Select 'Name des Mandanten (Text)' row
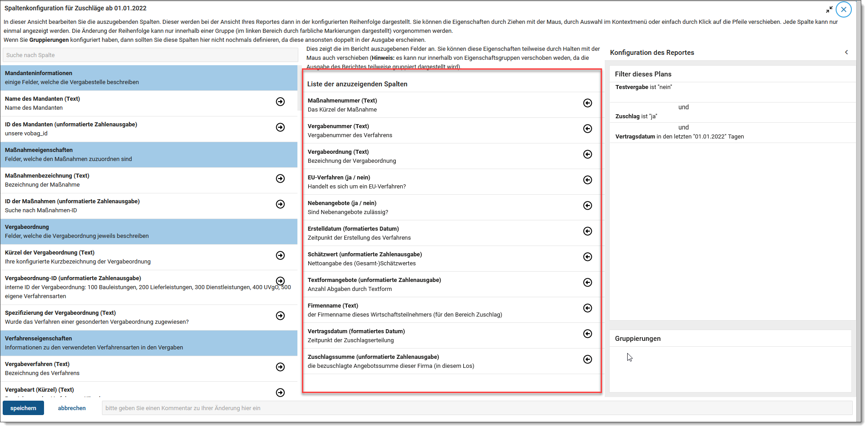 pos(149,103)
